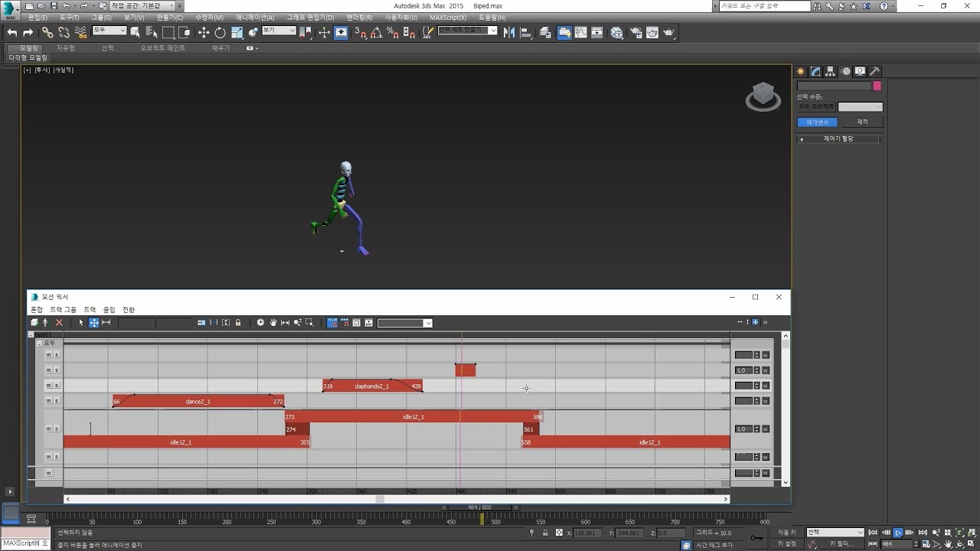This screenshot has width=980, height=551.
Task: Click the final Render Production teapot
Action: pyautogui.click(x=669, y=33)
